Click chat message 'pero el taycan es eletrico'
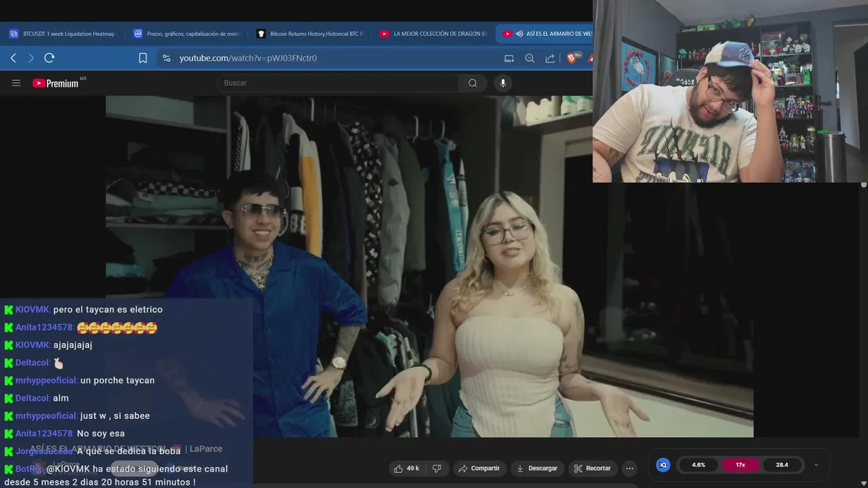This screenshot has height=488, width=868. pos(108,310)
